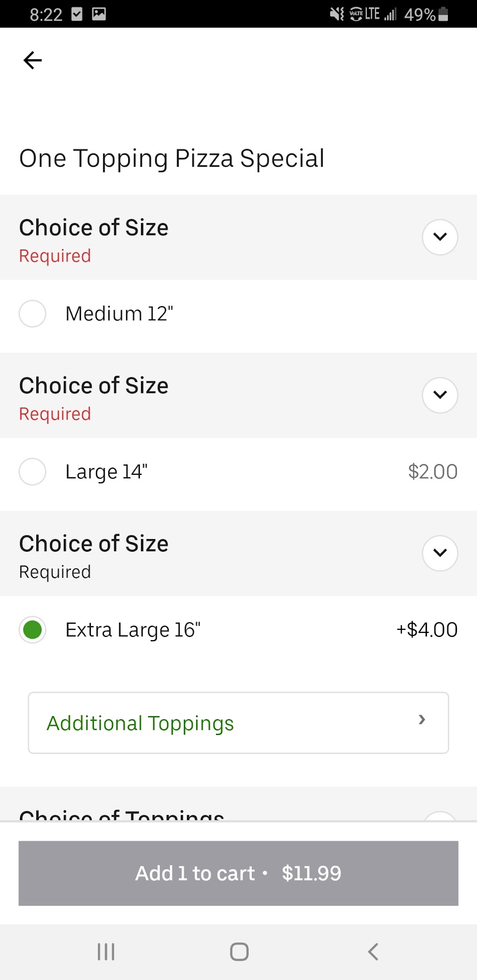
Task: Tap the image notification icon in status bar
Action: 99,14
